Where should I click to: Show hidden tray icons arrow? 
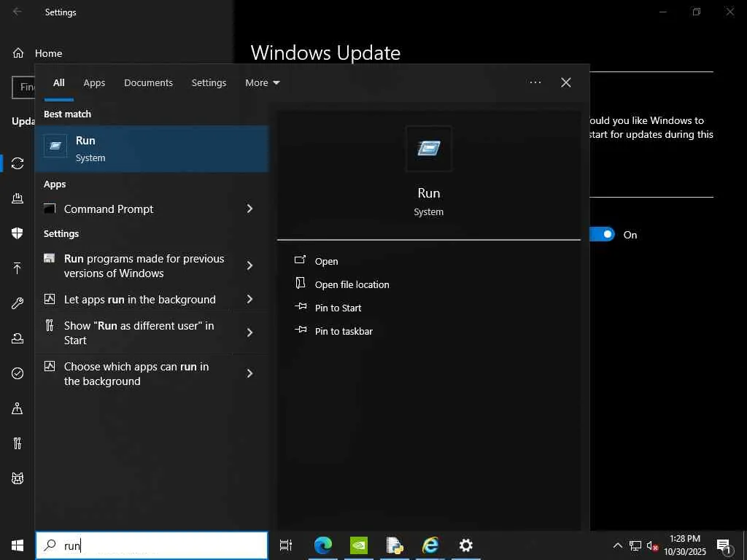[617, 545]
